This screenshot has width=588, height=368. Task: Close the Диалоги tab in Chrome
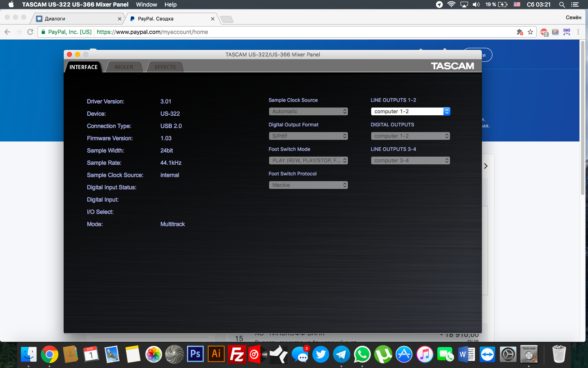click(120, 19)
